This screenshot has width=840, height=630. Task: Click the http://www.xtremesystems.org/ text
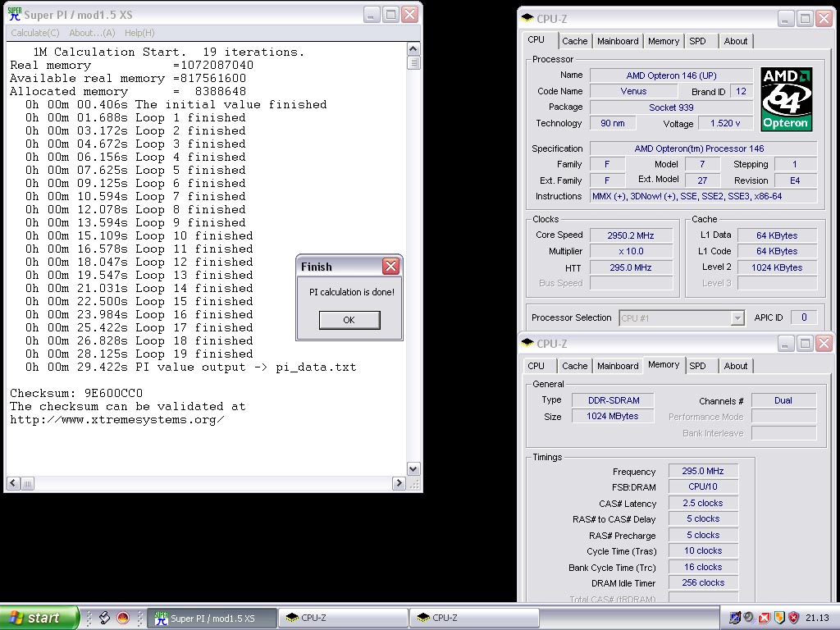pos(116,419)
